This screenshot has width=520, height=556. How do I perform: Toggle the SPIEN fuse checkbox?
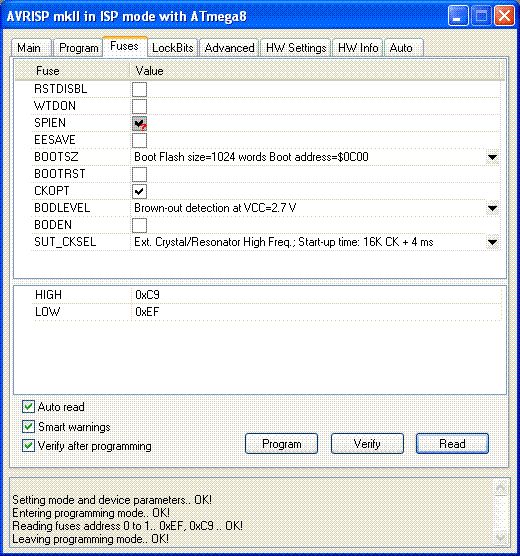(139, 123)
